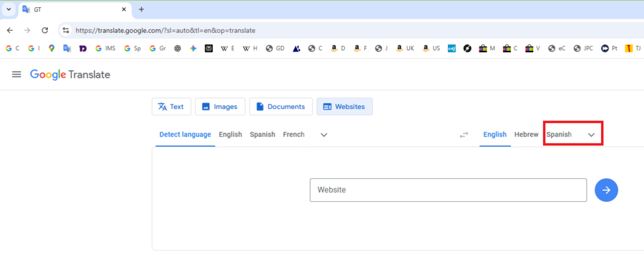Open a new browser tab with plus
The width and height of the screenshot is (644, 280).
click(x=141, y=9)
